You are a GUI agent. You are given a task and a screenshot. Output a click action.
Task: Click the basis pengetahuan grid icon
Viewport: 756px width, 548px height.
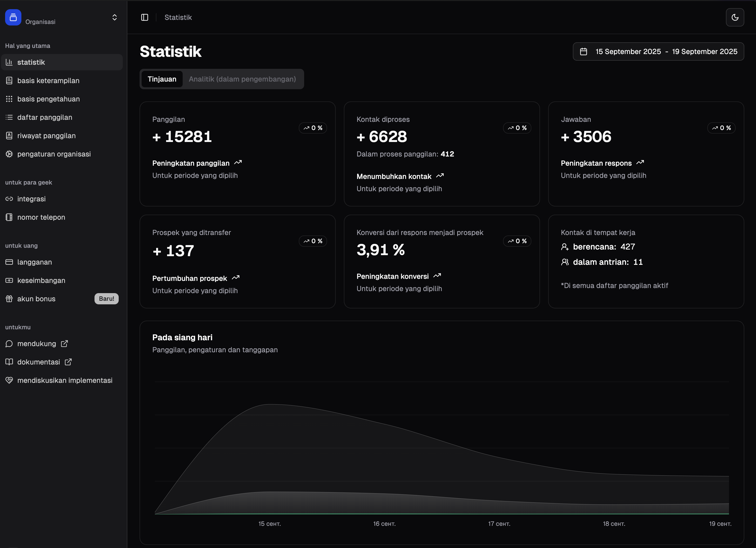(x=9, y=99)
